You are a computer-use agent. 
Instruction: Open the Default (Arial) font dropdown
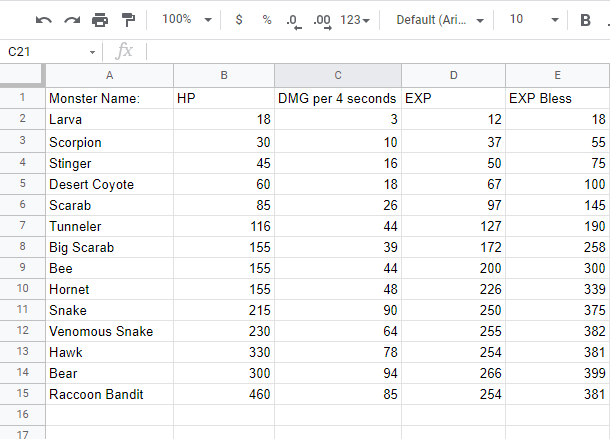[x=440, y=19]
